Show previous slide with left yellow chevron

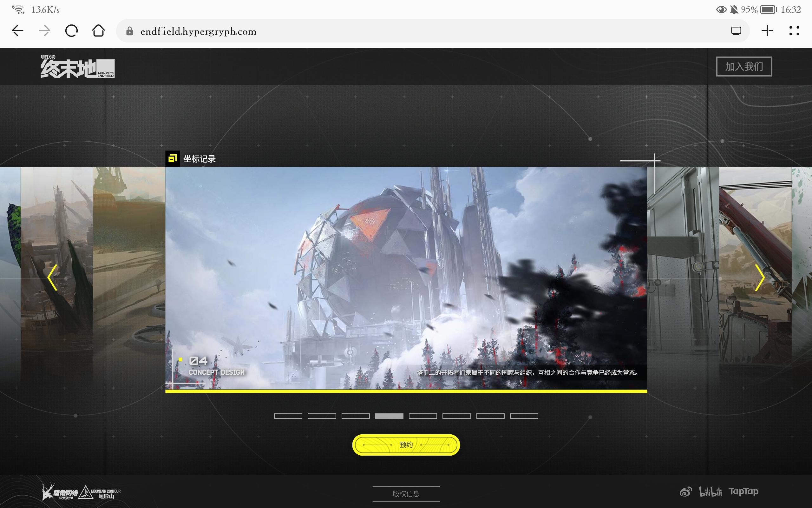point(52,277)
